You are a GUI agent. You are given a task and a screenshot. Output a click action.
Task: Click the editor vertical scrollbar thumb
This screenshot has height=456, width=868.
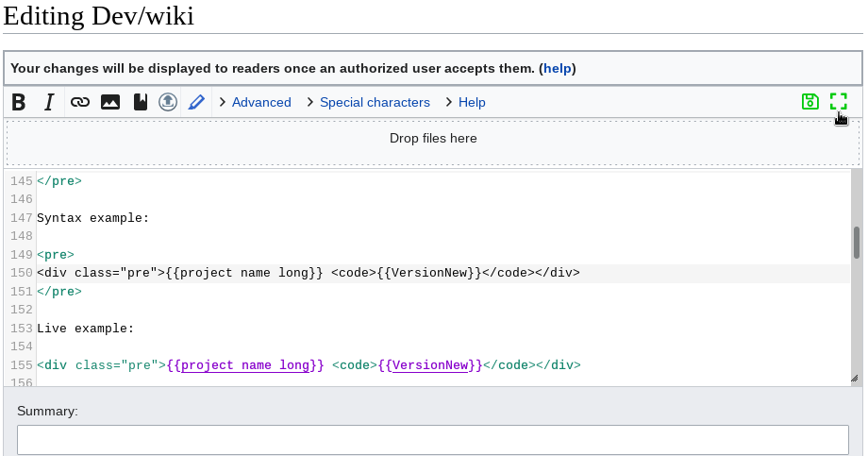(856, 243)
